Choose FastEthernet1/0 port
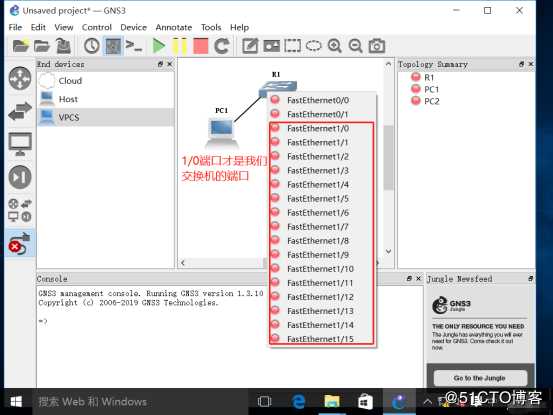The height and width of the screenshot is (415, 553). pyautogui.click(x=322, y=128)
